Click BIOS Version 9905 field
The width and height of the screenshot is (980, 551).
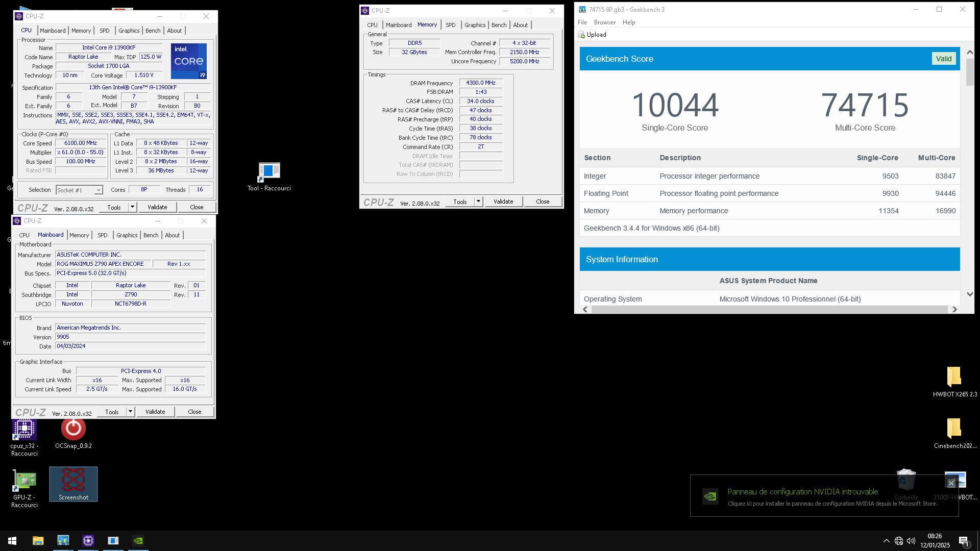(130, 337)
